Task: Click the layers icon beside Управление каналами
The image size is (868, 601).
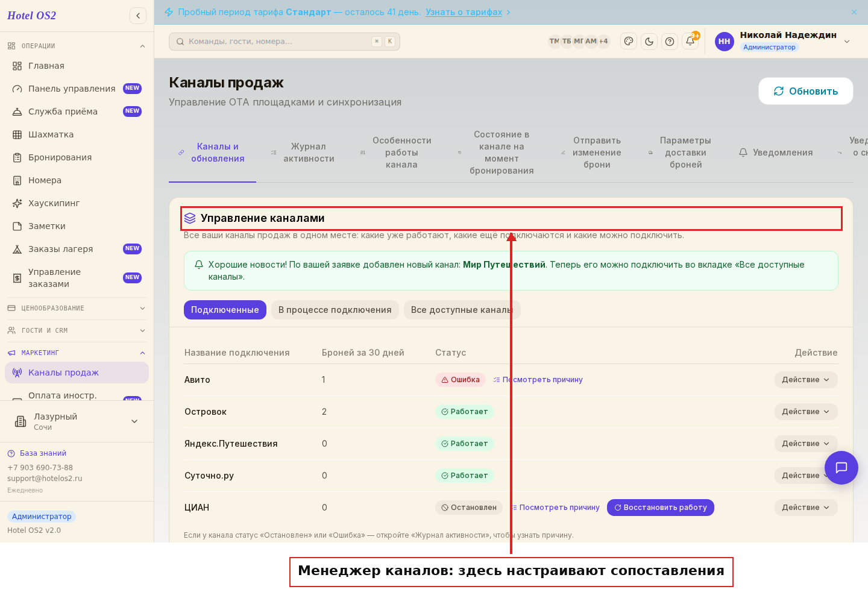Action: [190, 218]
